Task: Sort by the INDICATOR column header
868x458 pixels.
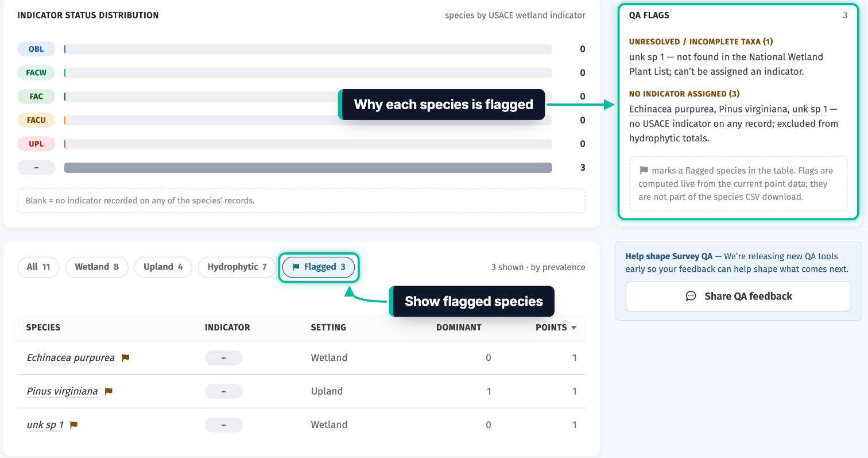Action: coord(227,328)
